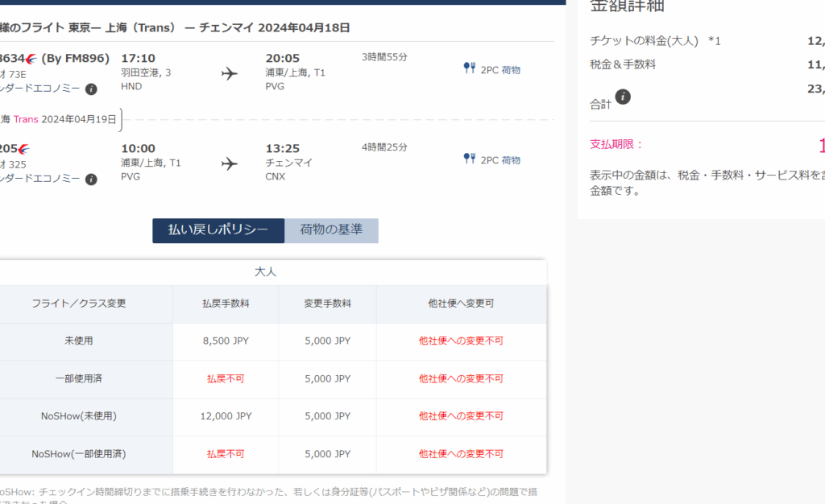The image size is (825, 504).
Task: Click 2PC 荷物 on the first flight
Action: [x=500, y=70]
